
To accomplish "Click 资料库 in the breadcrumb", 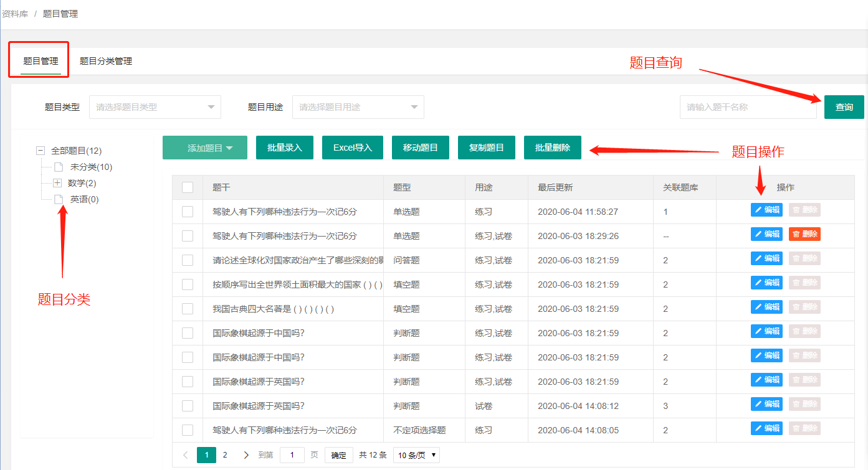I will click(x=15, y=14).
